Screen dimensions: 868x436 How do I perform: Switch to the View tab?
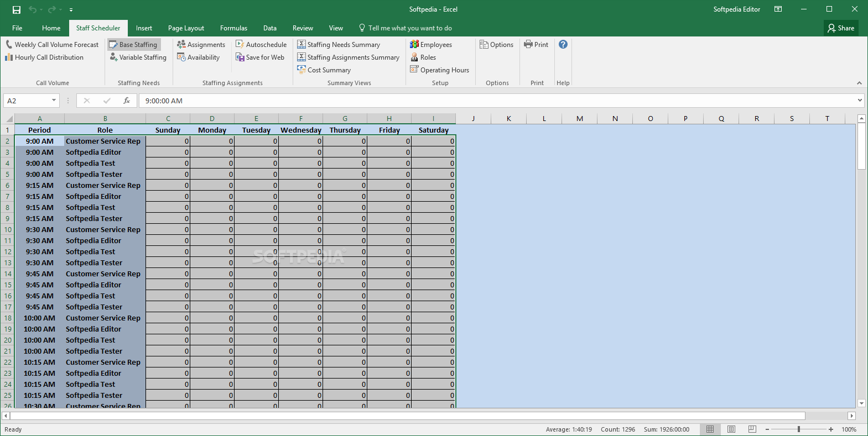click(x=336, y=28)
